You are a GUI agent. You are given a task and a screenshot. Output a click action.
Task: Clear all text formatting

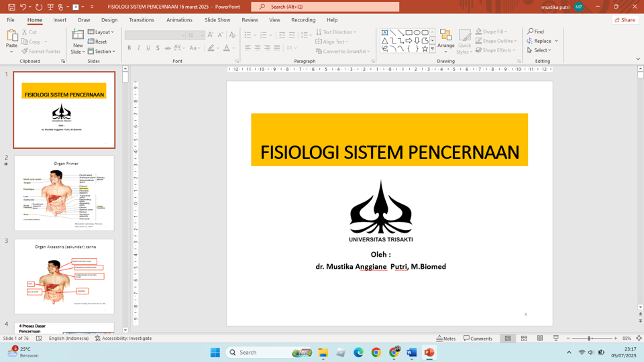[233, 36]
